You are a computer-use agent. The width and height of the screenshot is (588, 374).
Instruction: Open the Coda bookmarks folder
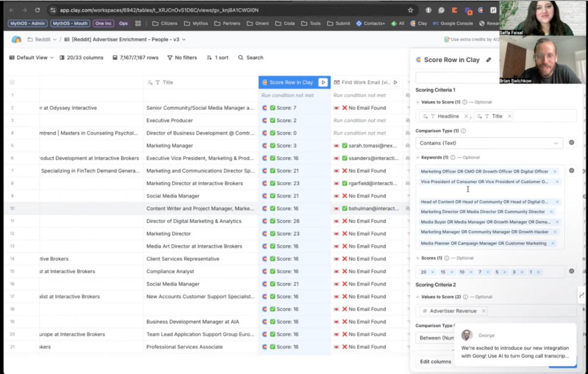pos(285,23)
